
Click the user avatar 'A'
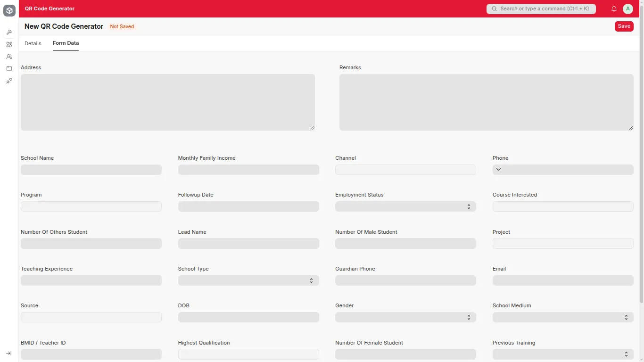click(x=627, y=8)
